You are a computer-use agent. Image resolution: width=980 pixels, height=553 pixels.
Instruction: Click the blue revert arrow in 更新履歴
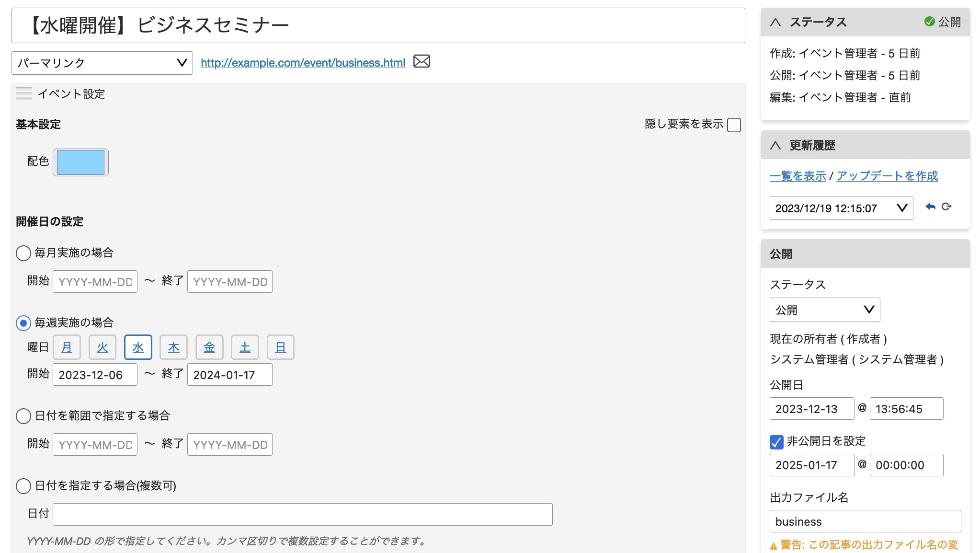click(x=930, y=207)
